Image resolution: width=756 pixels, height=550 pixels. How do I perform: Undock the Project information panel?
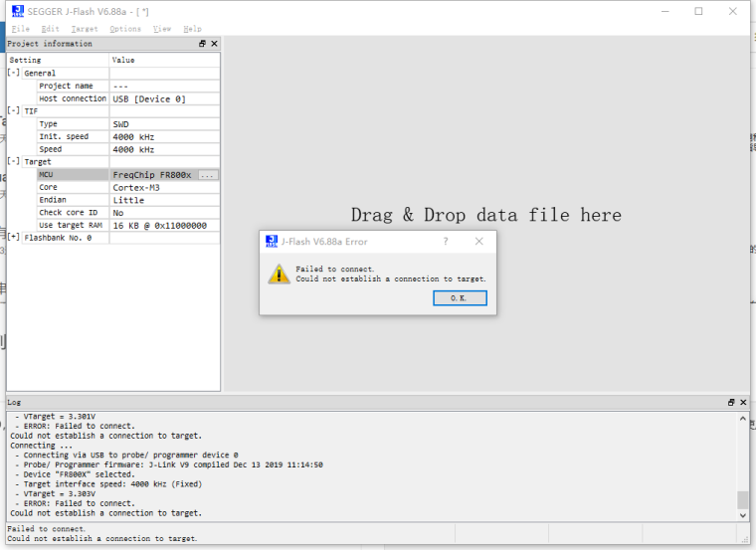pos(202,44)
